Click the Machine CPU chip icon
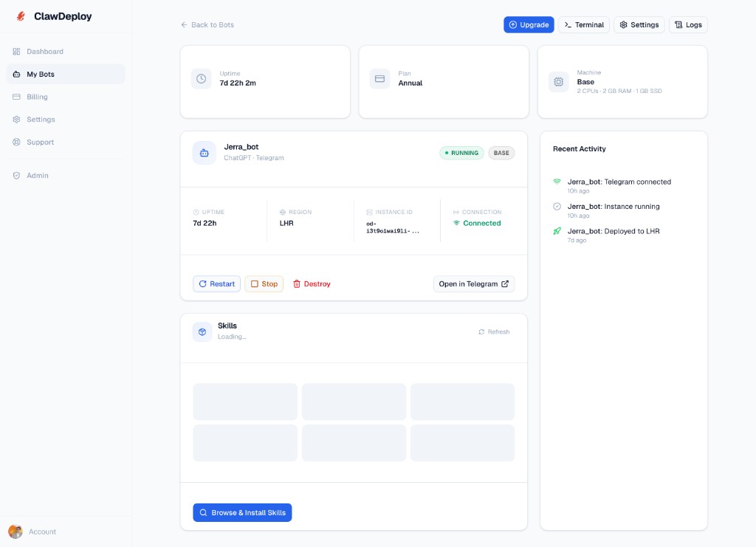The height and width of the screenshot is (547, 756). (x=558, y=82)
